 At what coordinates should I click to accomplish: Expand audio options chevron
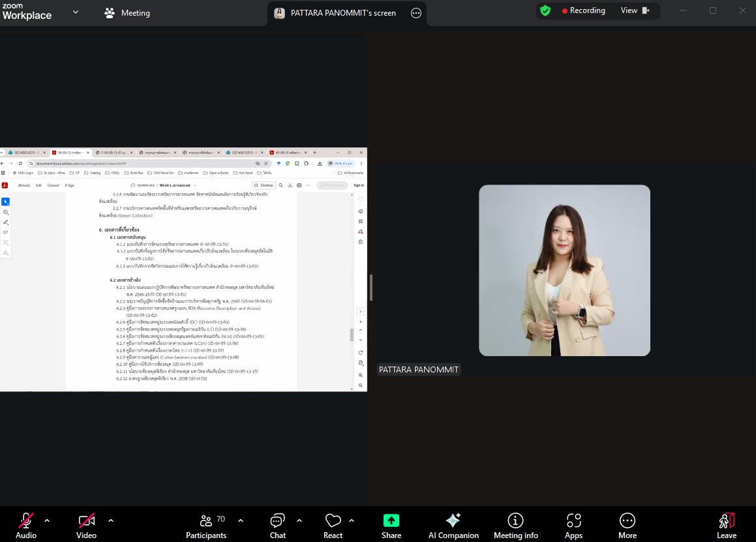(47, 520)
